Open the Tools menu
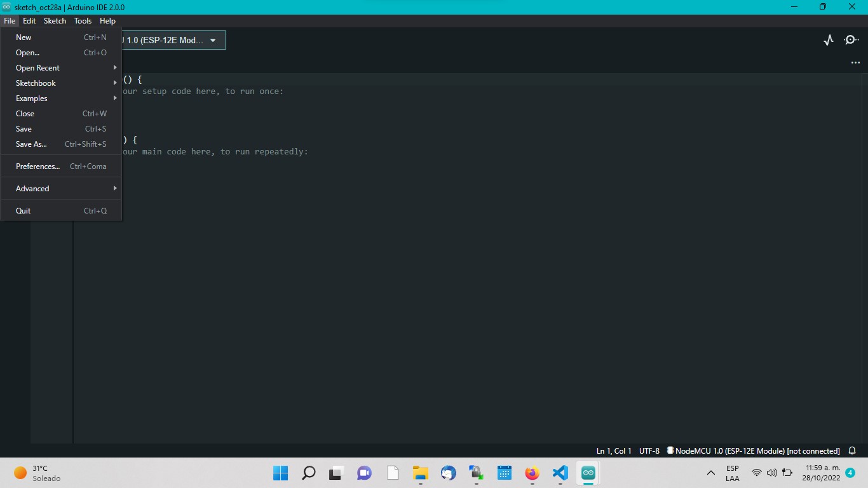 click(x=83, y=21)
